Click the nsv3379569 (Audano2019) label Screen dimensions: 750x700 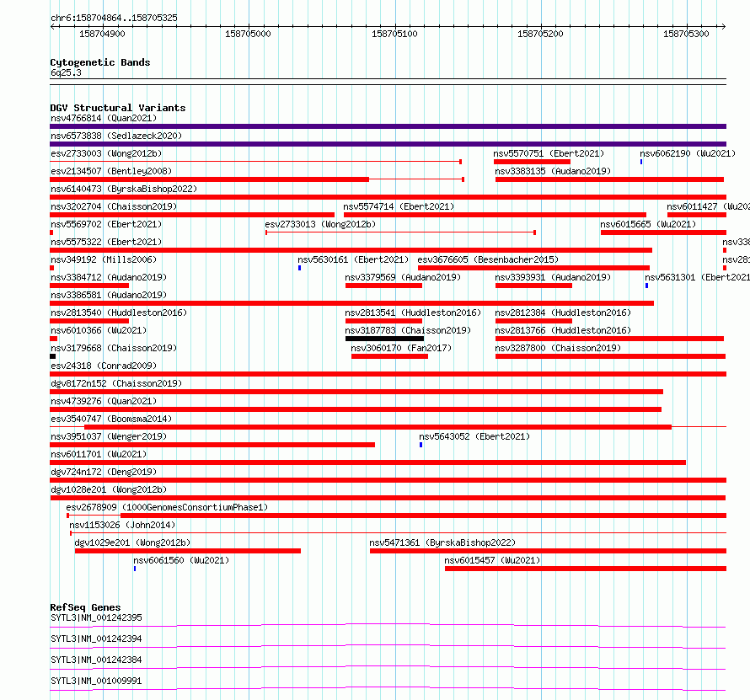403,277
